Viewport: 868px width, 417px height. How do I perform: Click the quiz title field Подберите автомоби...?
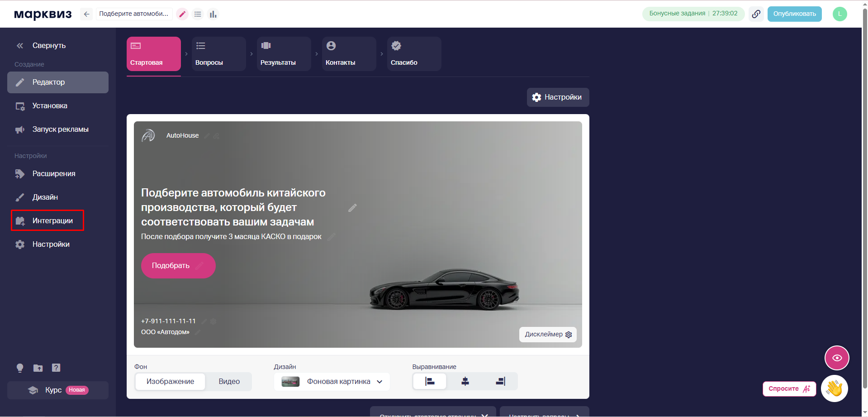[x=134, y=14]
